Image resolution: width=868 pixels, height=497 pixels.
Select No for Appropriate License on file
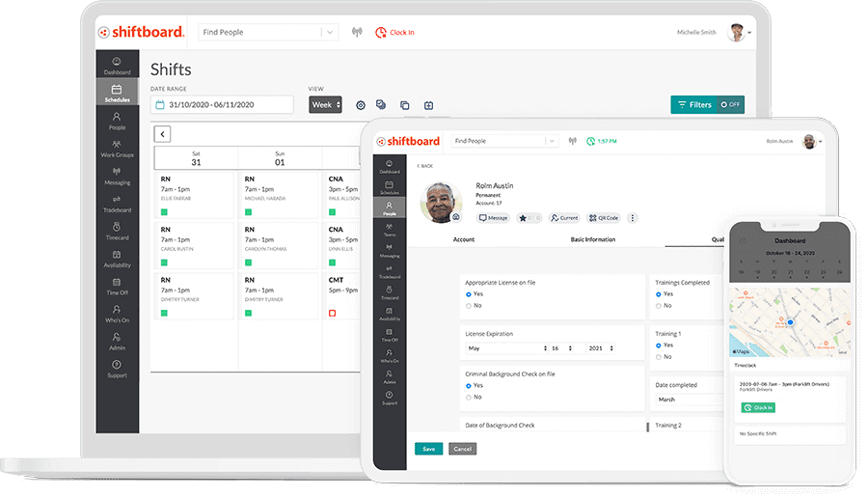click(469, 306)
